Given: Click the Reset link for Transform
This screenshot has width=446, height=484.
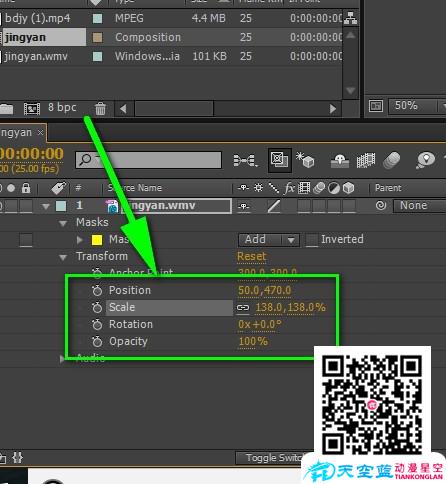Looking at the screenshot, I should 252,256.
